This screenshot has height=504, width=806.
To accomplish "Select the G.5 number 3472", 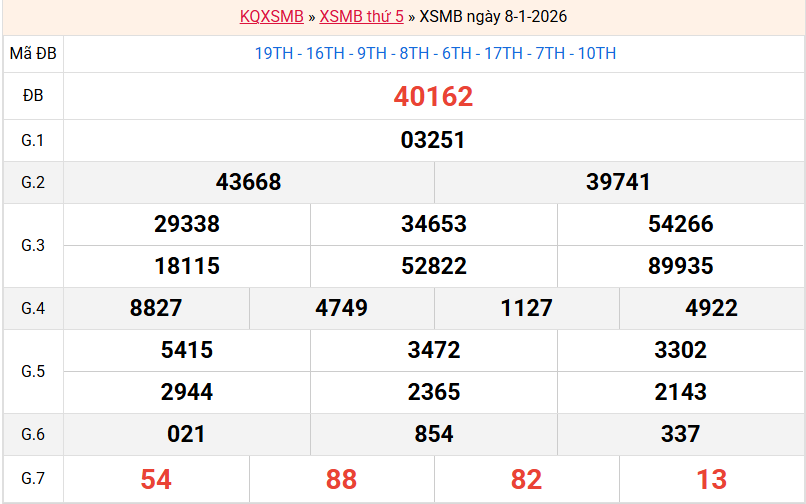I will point(434,350).
